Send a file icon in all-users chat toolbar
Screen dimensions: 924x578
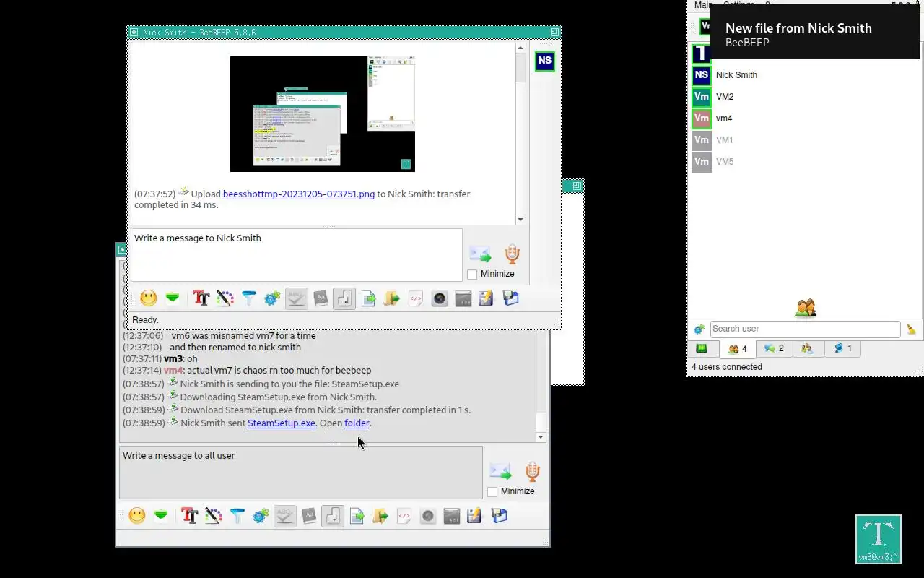coord(357,515)
